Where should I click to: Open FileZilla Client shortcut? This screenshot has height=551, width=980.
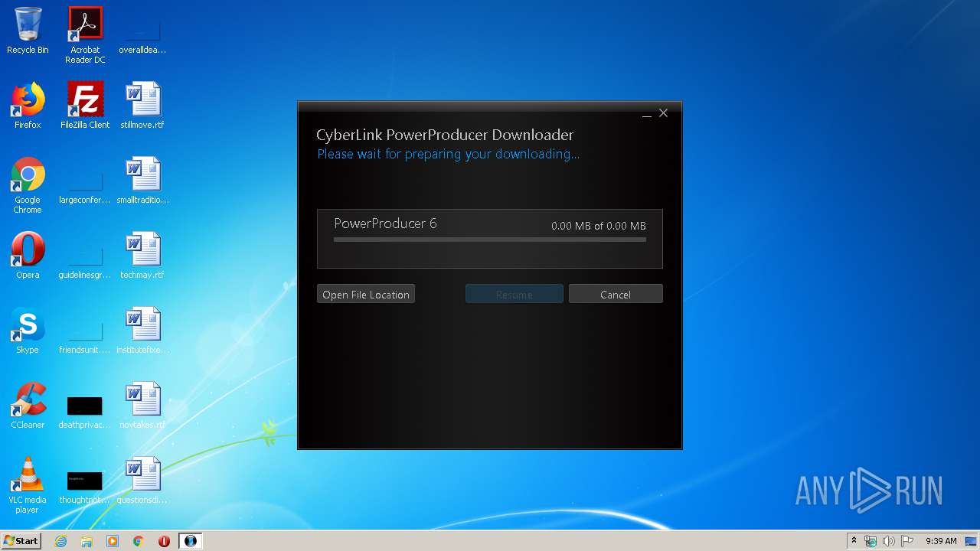[x=85, y=106]
